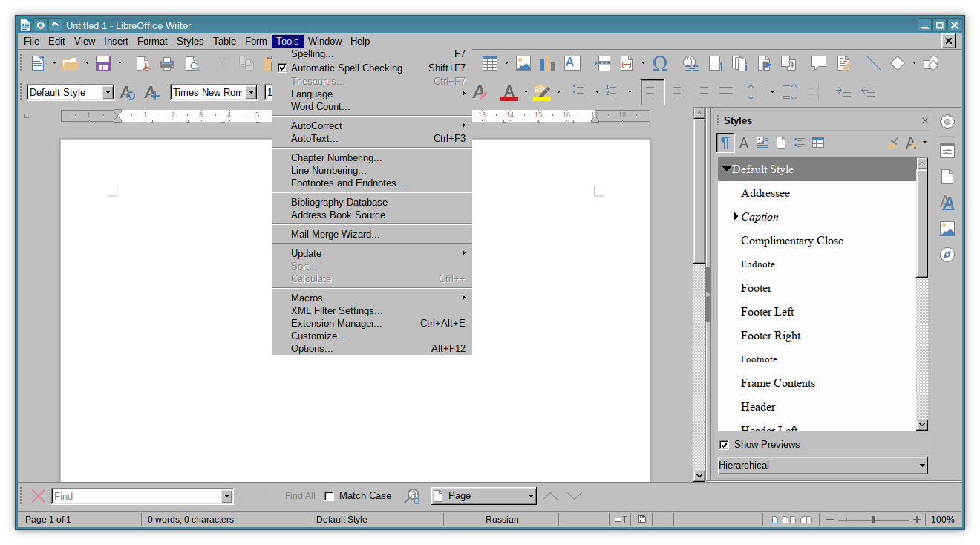This screenshot has height=545, width=980.
Task: Click into the Find input field
Action: pos(137,496)
